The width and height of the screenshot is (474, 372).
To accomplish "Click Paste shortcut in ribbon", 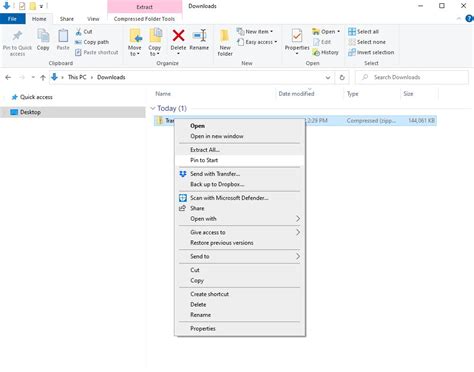I will (97, 52).
